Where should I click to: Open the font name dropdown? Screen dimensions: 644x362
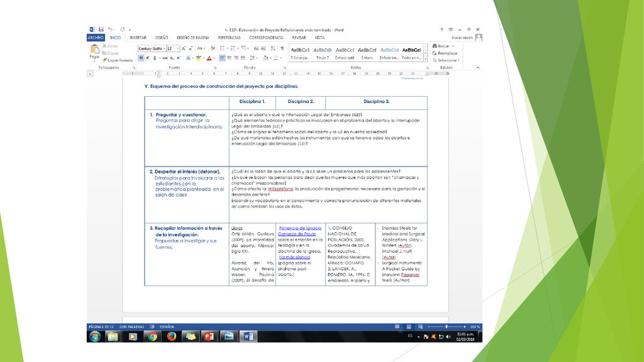(x=164, y=48)
